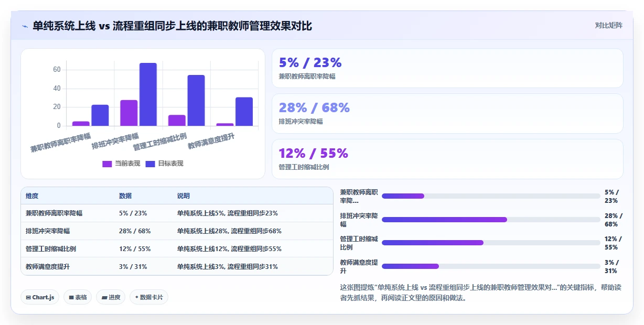Click 目标表现 bar for 管理工时缩减比例

click(x=196, y=101)
